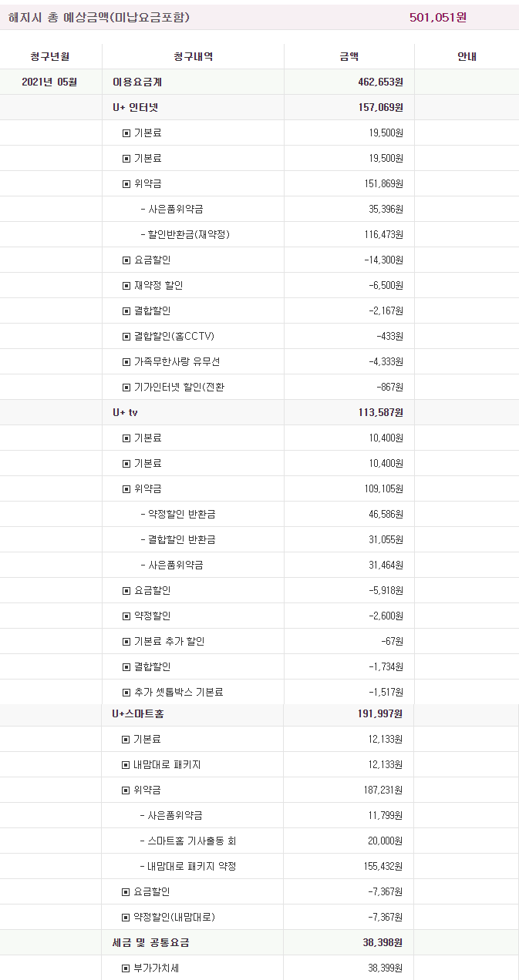Click the 금액 column header
This screenshot has width=519, height=980.
pos(349,56)
